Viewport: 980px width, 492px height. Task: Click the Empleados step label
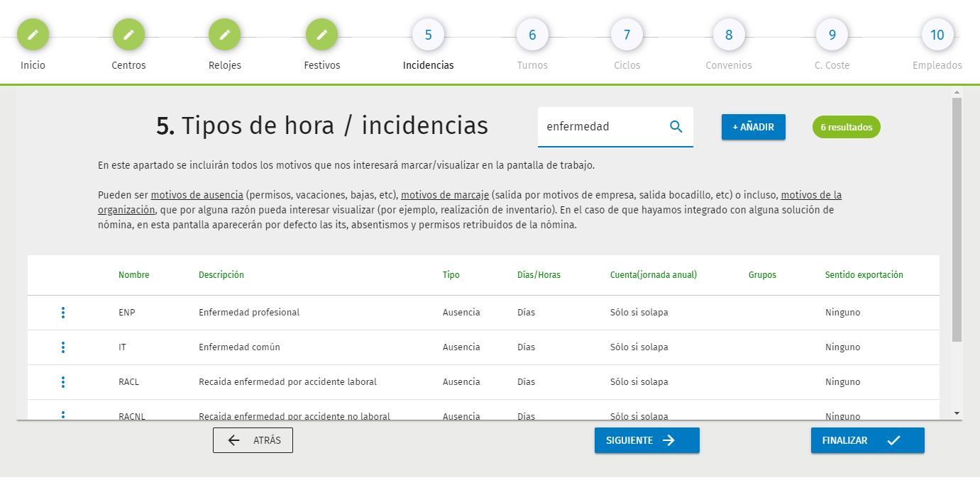pos(937,65)
